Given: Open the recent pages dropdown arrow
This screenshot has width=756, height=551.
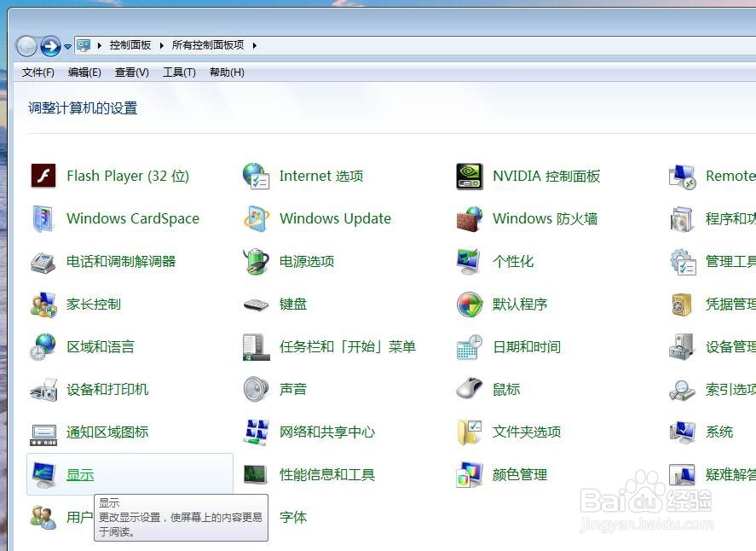Looking at the screenshot, I should [67, 47].
